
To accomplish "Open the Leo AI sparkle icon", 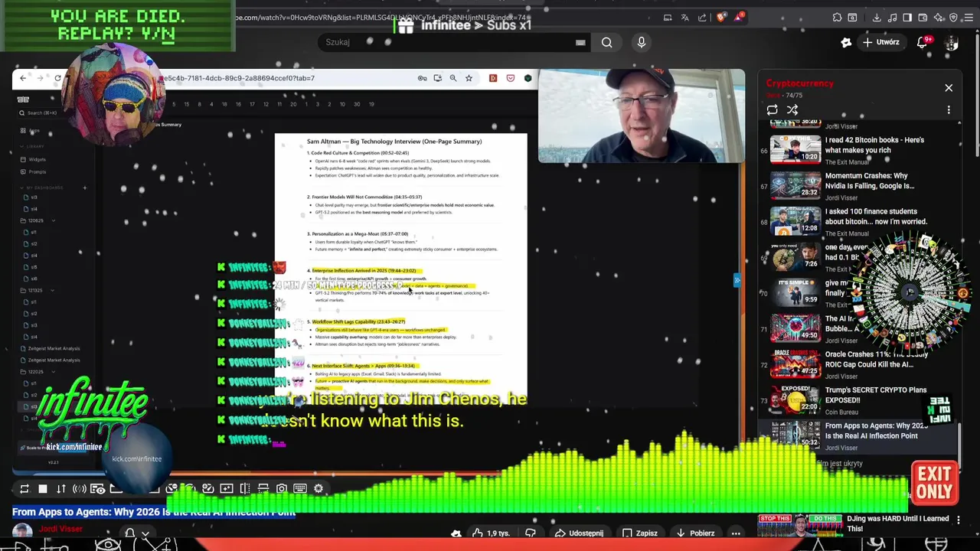I will coord(938,18).
